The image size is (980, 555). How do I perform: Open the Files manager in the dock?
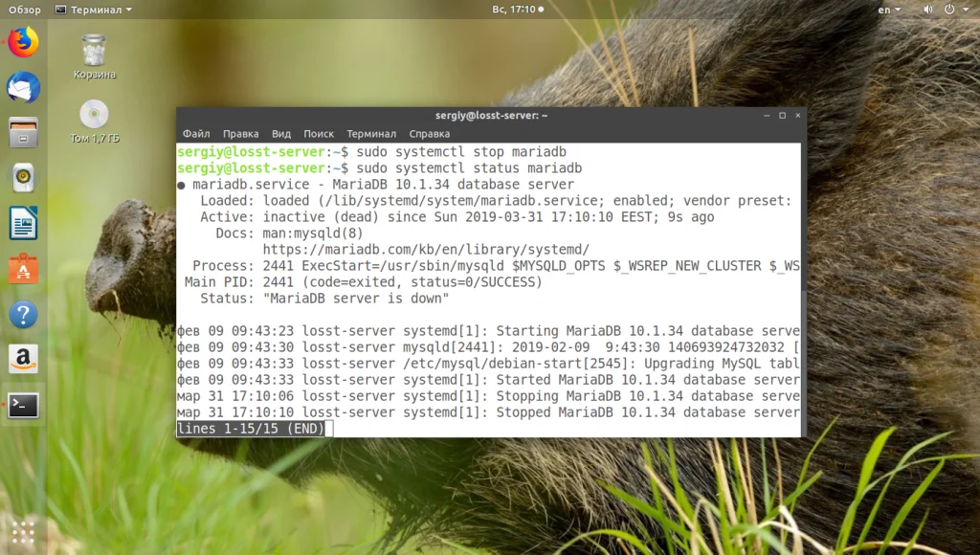tap(23, 132)
